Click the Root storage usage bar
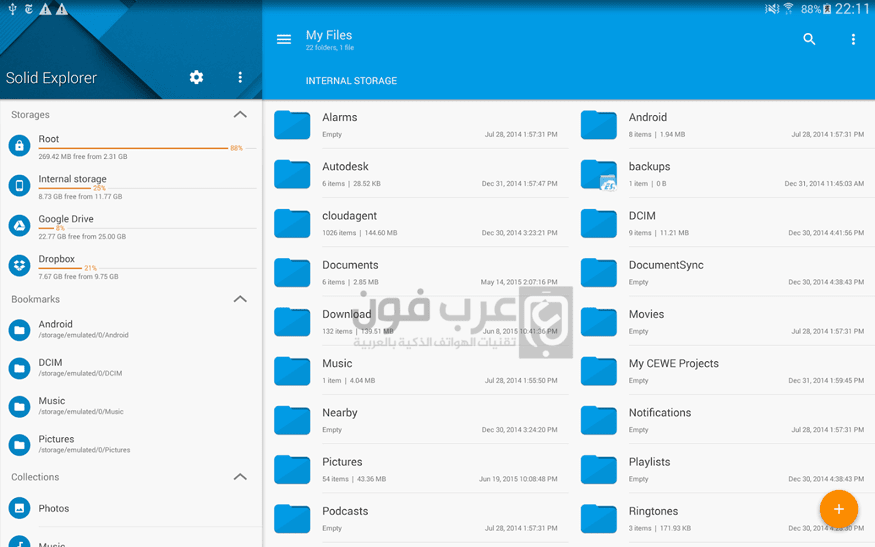The width and height of the screenshot is (875, 547). pyautogui.click(x=147, y=148)
